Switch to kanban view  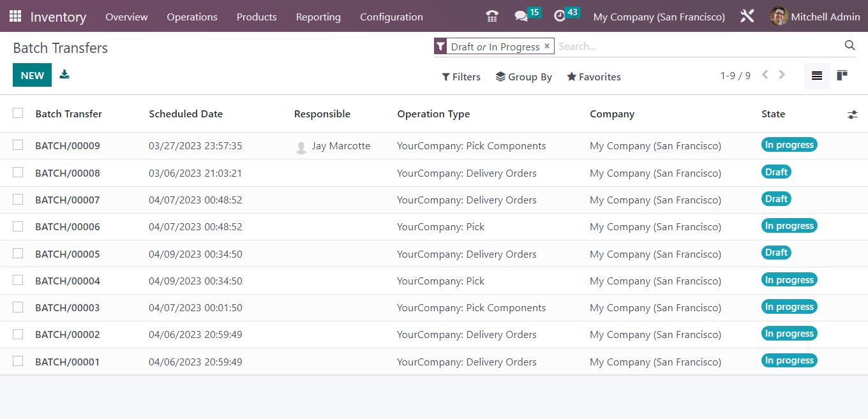point(841,75)
